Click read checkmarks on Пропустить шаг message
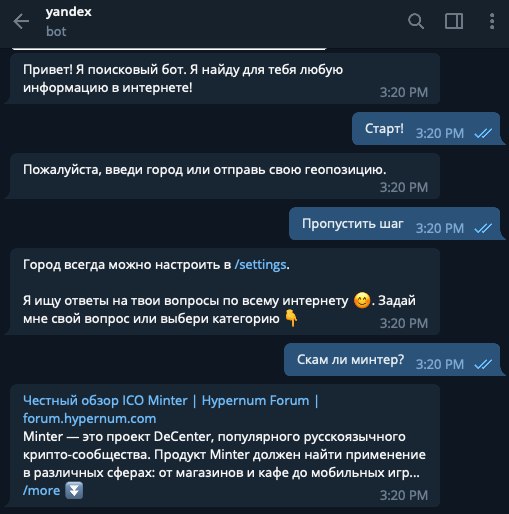Screen dimensions: 509x514 483,228
